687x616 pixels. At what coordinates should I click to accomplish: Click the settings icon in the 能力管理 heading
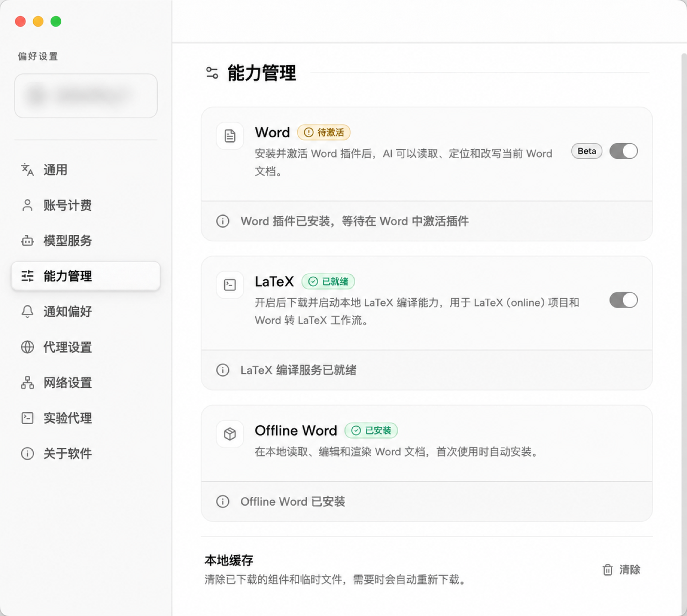212,73
